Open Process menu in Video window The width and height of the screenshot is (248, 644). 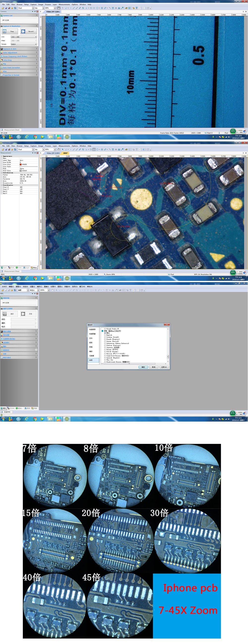click(48, 4)
